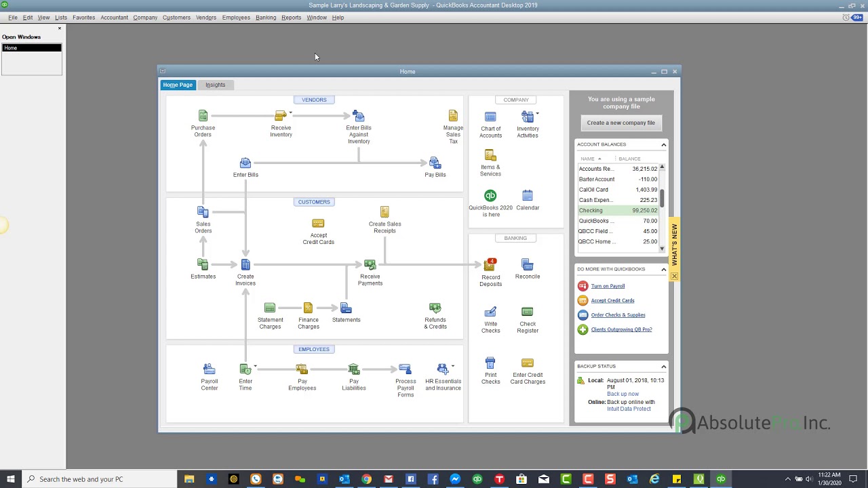Screen dimensions: 868x488
Task: Open the Reports menu
Action: pyautogui.click(x=291, y=18)
